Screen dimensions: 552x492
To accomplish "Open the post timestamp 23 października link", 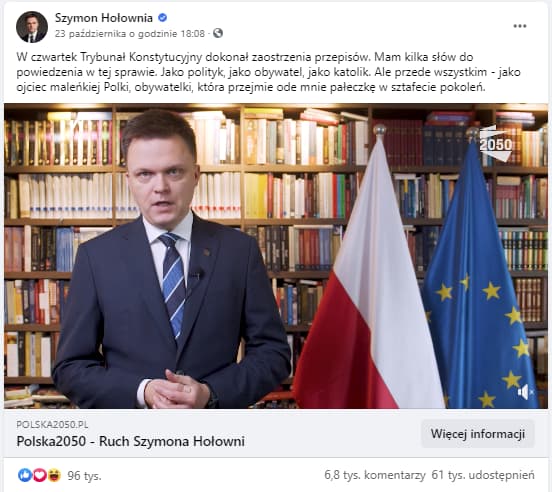I will coord(130,33).
